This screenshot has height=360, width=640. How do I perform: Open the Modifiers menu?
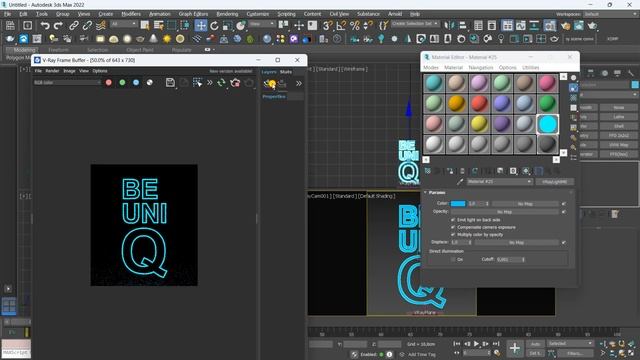(x=131, y=14)
